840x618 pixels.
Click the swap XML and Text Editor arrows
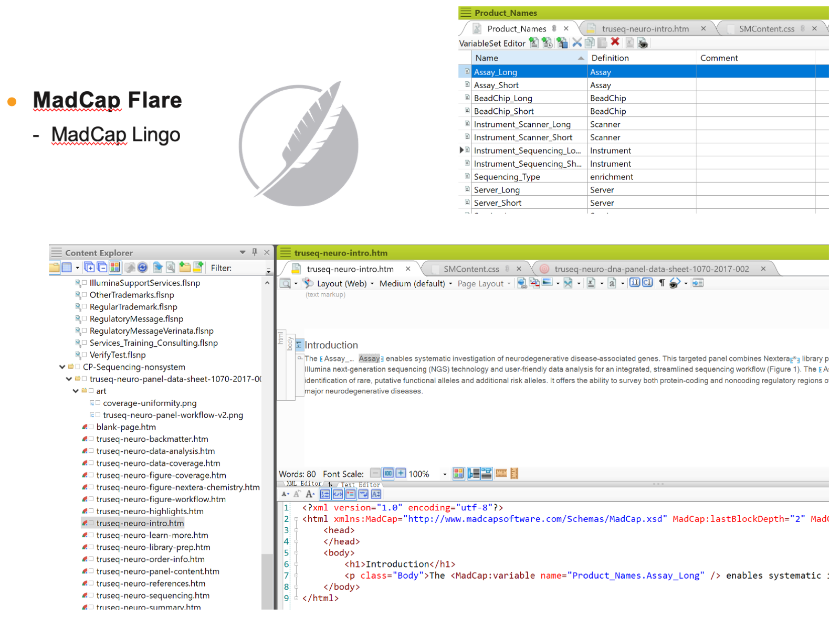coord(330,484)
